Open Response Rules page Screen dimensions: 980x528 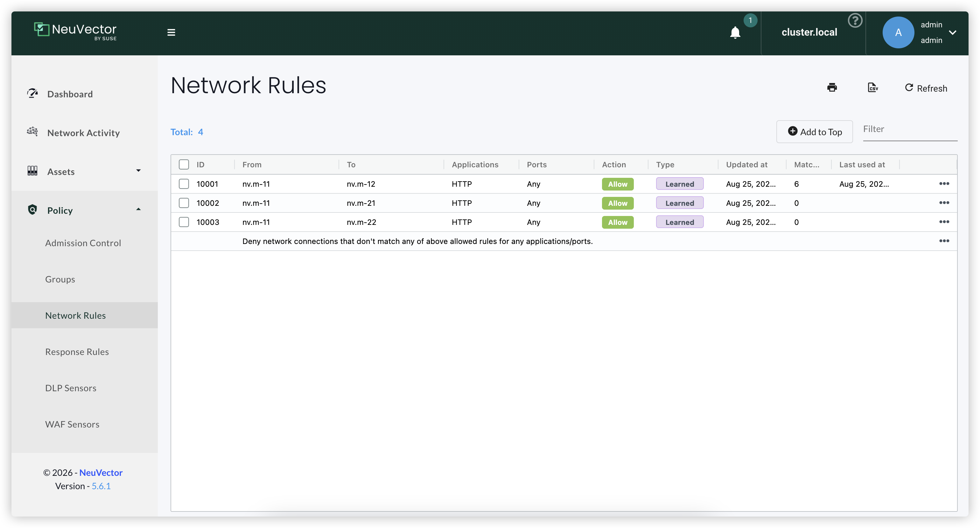tap(77, 352)
